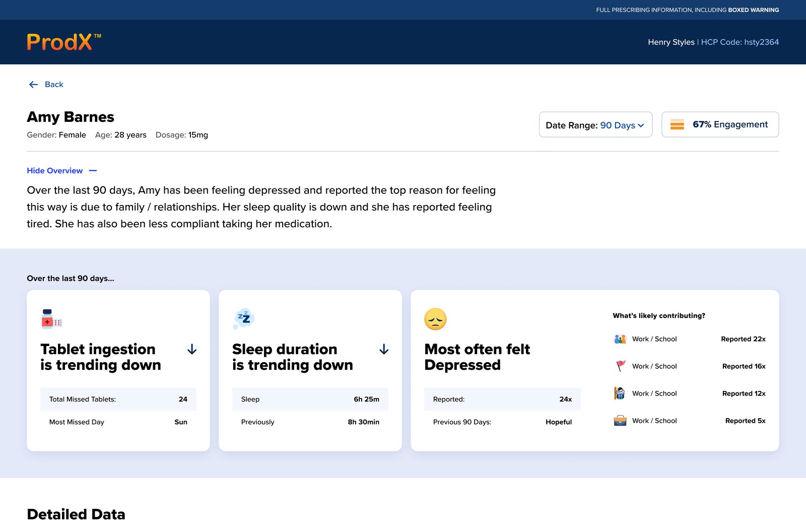Click the Back arrow icon
The image size is (806, 532).
[x=34, y=85]
